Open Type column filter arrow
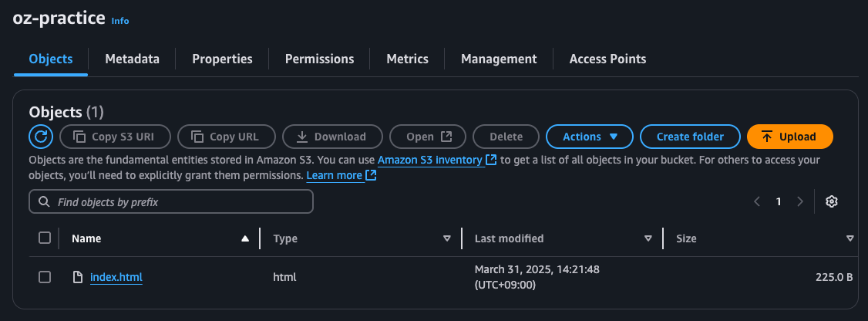Viewport: 868px width, 321px height. coord(446,238)
